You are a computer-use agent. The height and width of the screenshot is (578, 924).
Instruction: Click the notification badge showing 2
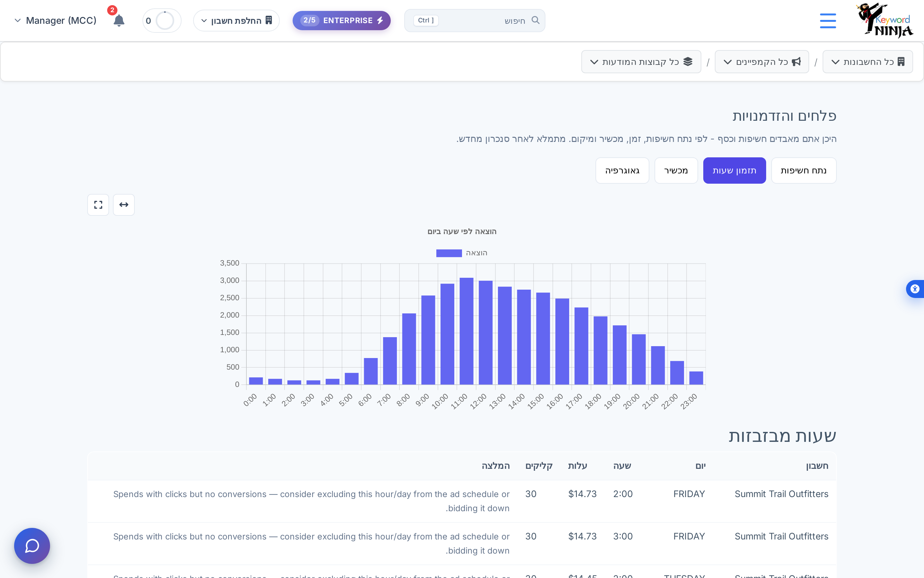[112, 10]
